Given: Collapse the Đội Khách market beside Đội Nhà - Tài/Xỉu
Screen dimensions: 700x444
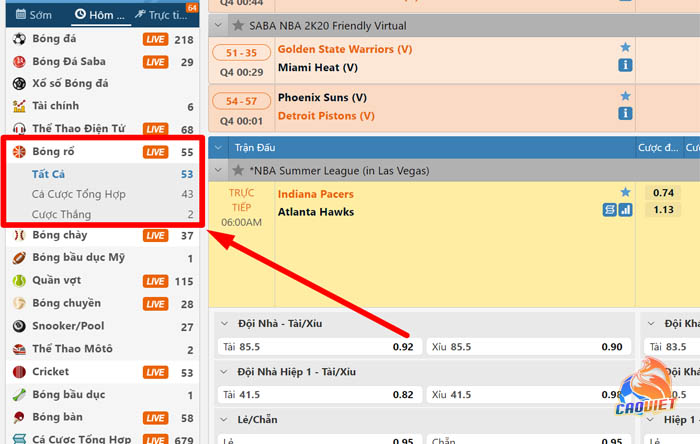Looking at the screenshot, I should [651, 324].
